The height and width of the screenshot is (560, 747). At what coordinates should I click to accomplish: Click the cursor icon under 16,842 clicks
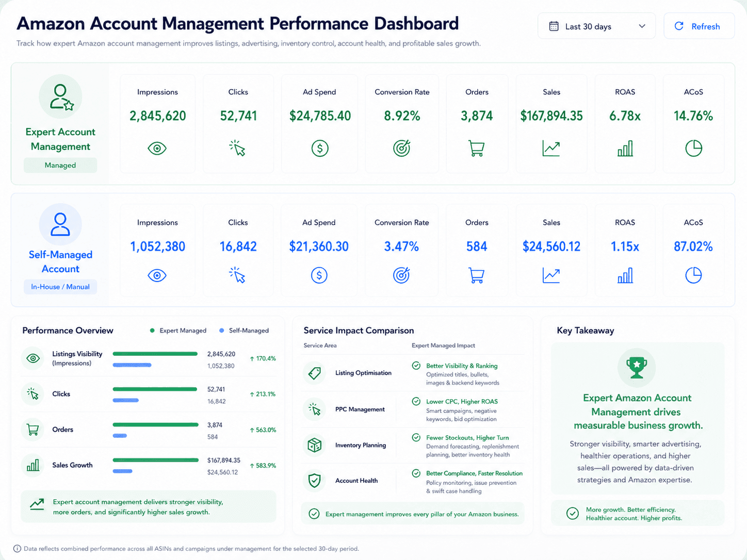238,275
